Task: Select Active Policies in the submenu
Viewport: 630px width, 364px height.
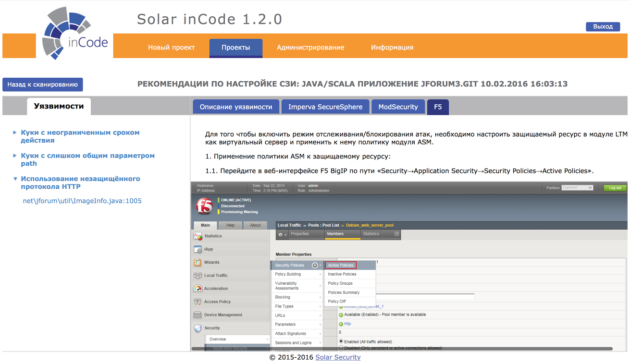Action: [341, 265]
